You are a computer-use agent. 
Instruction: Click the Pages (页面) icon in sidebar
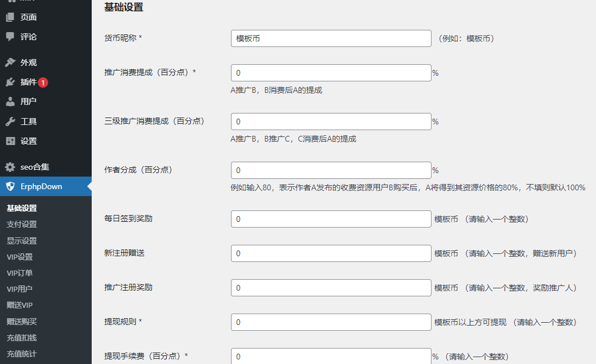pos(10,17)
